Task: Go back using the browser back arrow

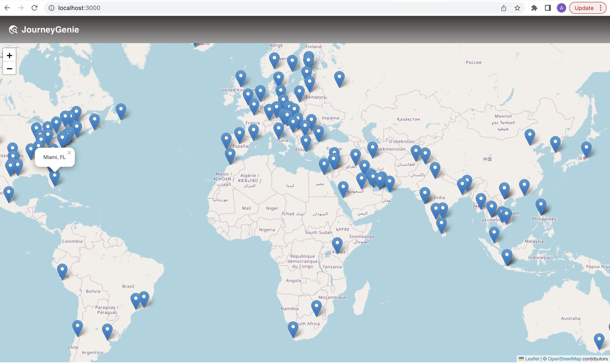Action: [x=7, y=8]
